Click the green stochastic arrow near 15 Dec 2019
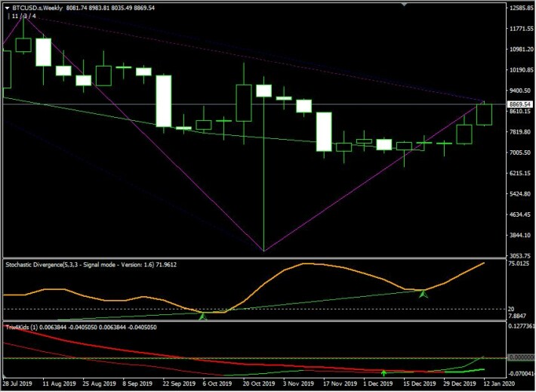 point(424,294)
